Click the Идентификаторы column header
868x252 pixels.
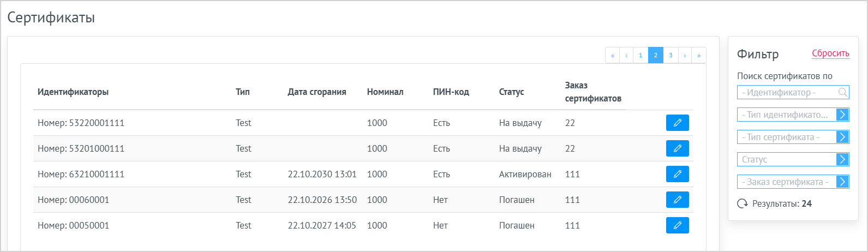point(73,92)
